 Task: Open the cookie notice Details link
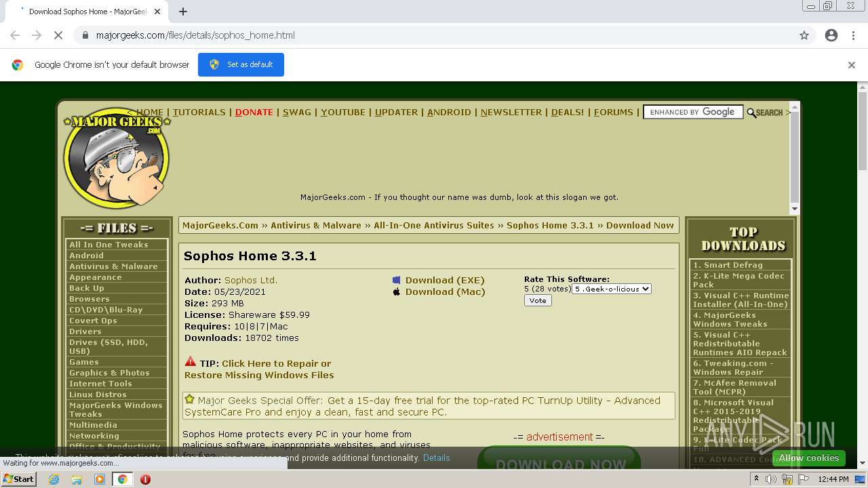(x=436, y=458)
